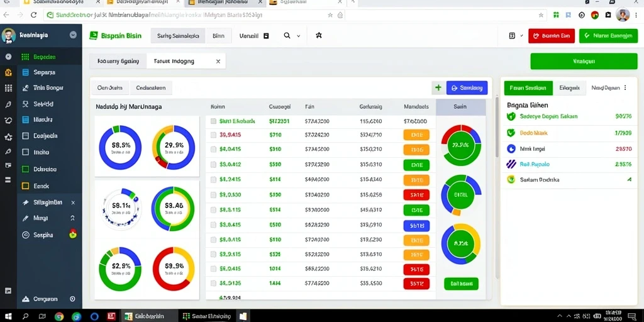Select the purple striped Roil Rupalo icon
This screenshot has height=322, width=644.
(x=511, y=165)
